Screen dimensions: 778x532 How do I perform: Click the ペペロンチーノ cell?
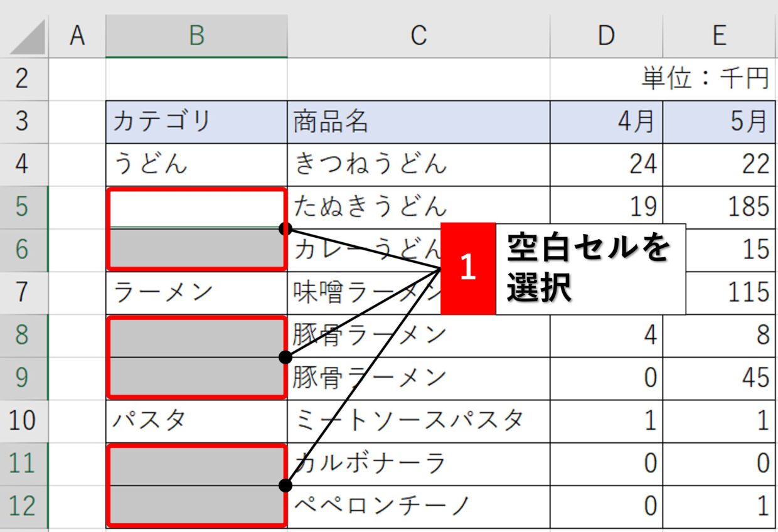pyautogui.click(x=418, y=506)
